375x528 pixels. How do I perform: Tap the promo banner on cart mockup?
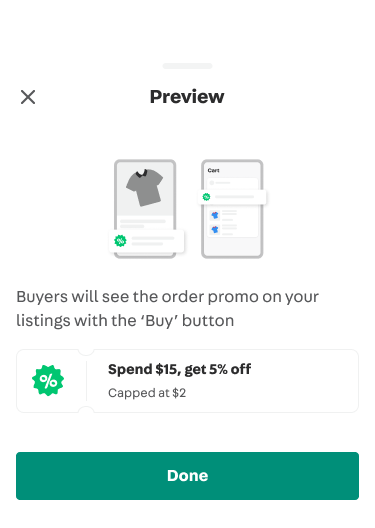click(232, 197)
